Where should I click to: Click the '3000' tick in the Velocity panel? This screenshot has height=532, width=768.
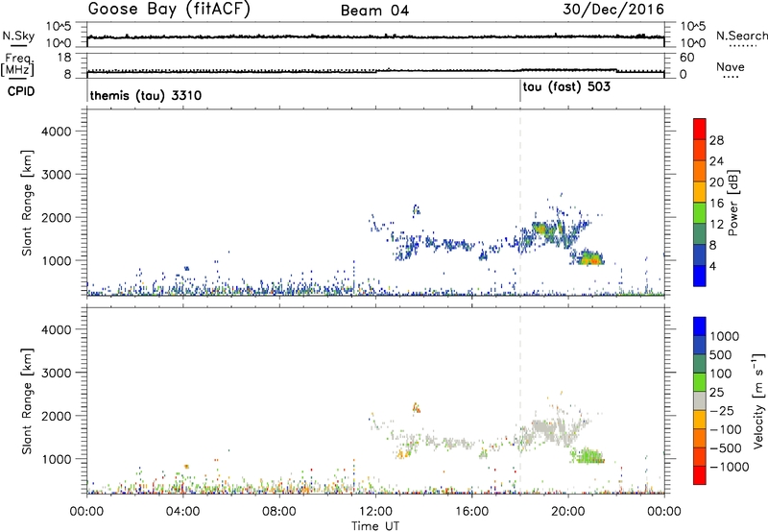(56, 373)
